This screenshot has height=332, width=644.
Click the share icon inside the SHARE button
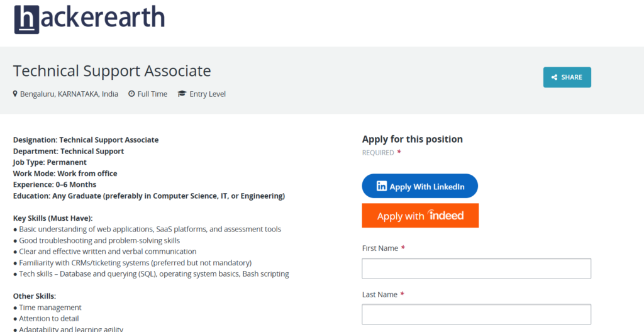(555, 77)
